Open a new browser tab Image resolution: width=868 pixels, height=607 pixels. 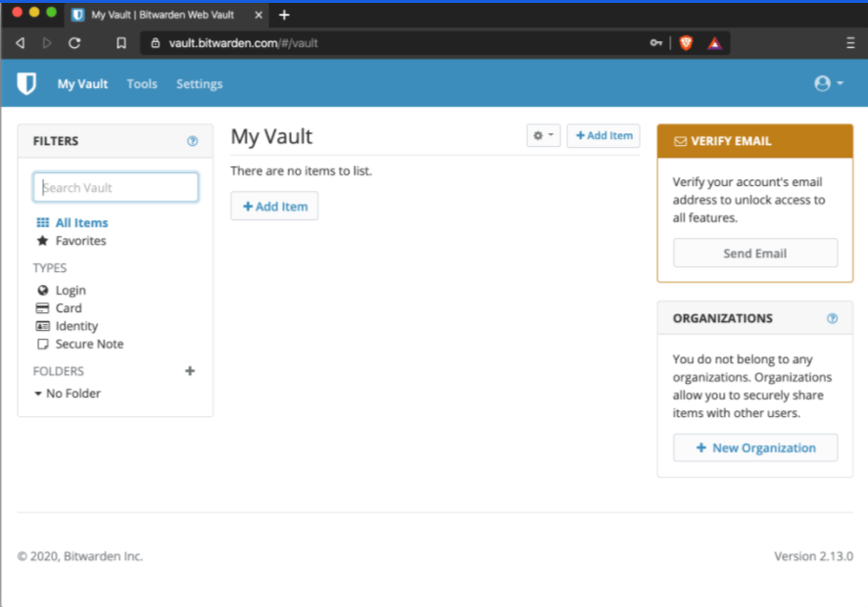(284, 15)
